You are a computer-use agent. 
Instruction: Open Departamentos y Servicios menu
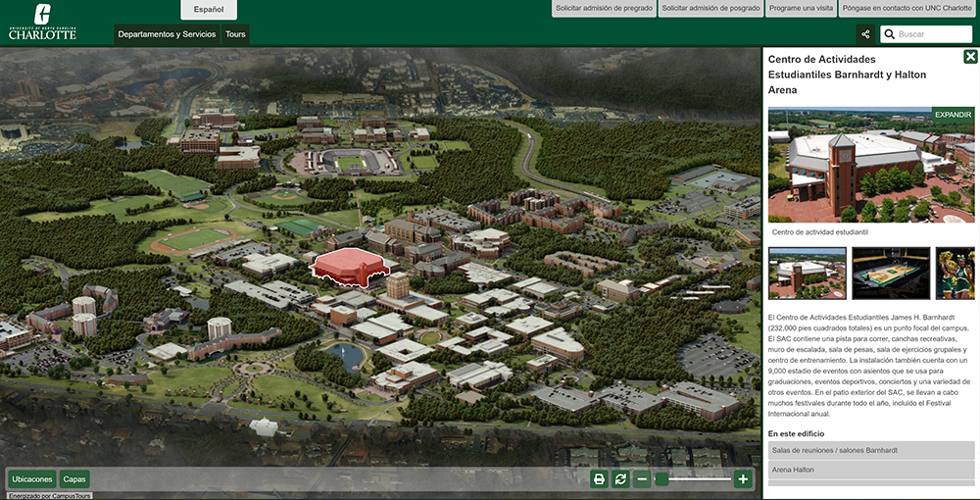click(x=167, y=34)
